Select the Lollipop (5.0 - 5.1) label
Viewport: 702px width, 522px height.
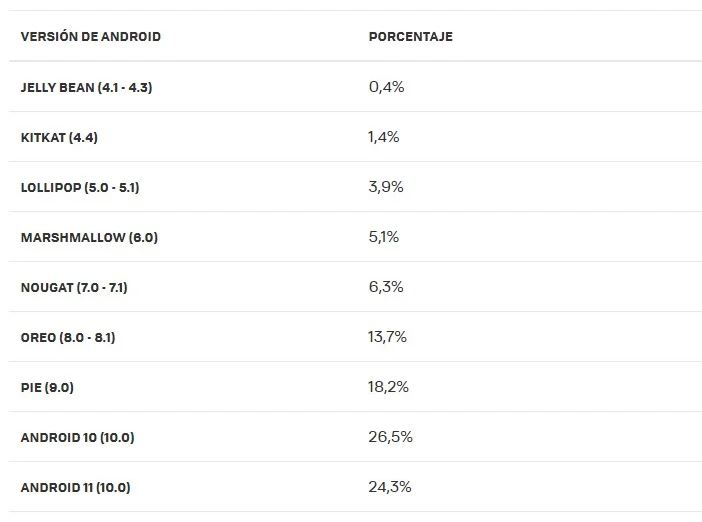click(x=80, y=187)
